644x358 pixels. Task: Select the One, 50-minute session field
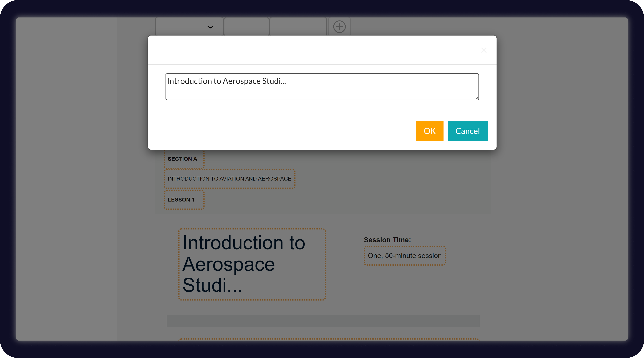pyautogui.click(x=404, y=256)
